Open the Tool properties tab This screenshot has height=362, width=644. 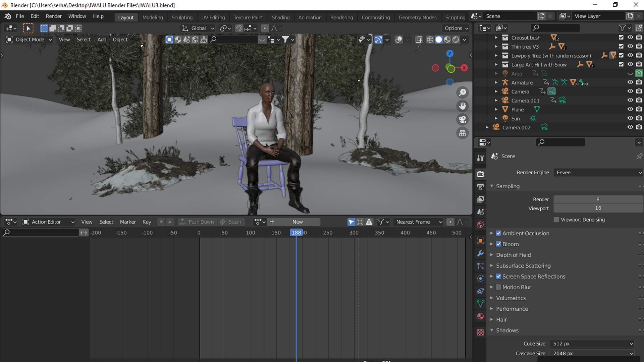click(480, 158)
